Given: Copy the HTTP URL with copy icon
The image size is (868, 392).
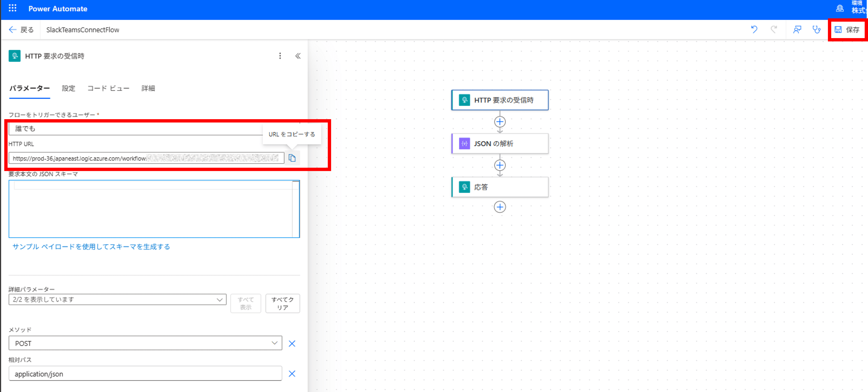Looking at the screenshot, I should 292,158.
